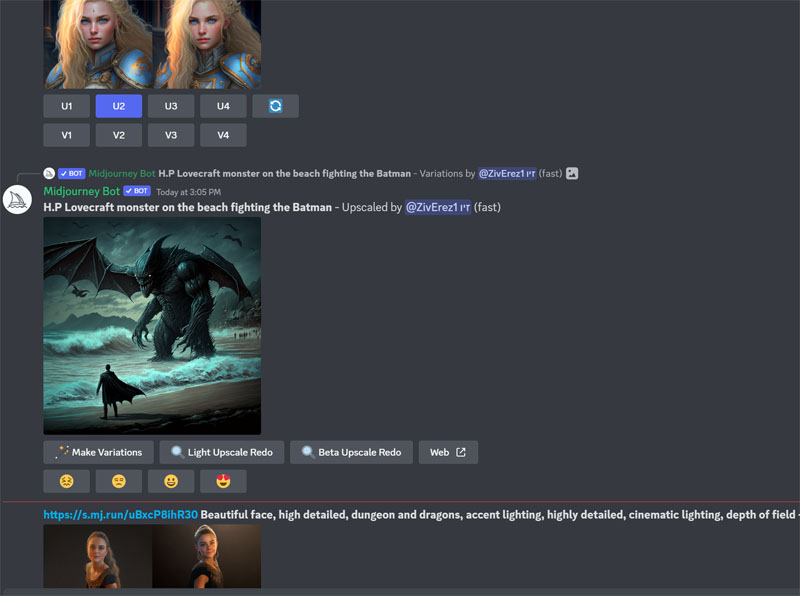800x596 pixels.
Task: Open Midjourney Bot name in reply preview
Action: point(122,173)
